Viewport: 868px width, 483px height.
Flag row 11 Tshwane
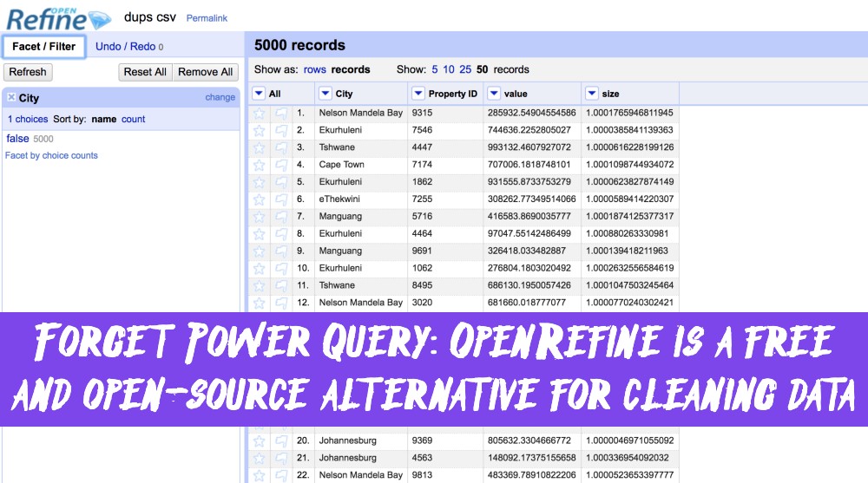281,285
